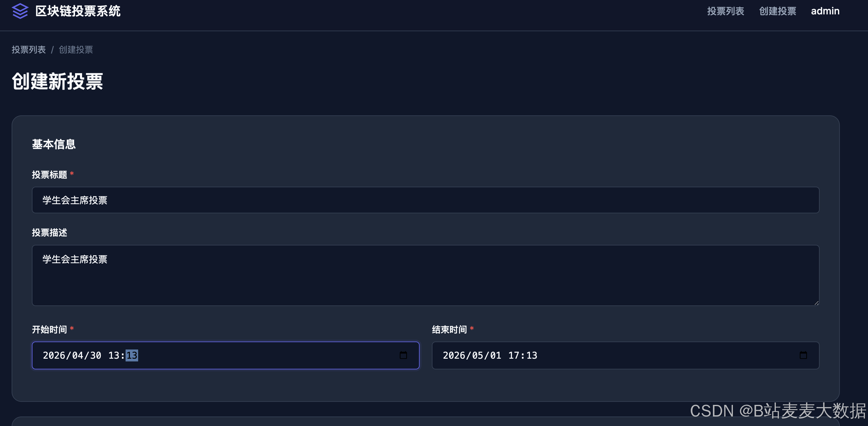Select the highlighted minutes in start time
868x426 pixels.
click(x=132, y=356)
